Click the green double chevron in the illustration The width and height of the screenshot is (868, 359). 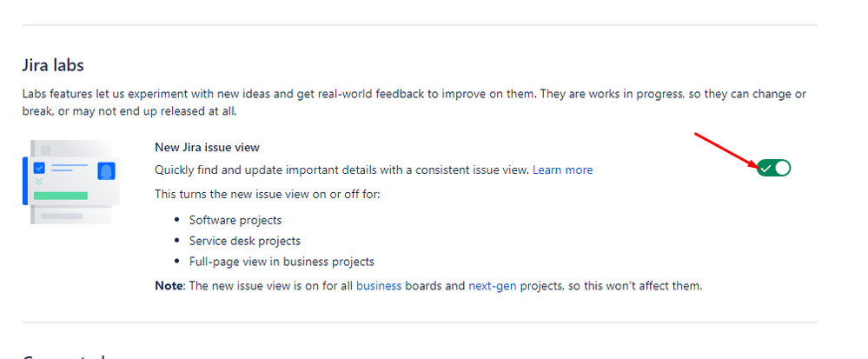pos(39,181)
